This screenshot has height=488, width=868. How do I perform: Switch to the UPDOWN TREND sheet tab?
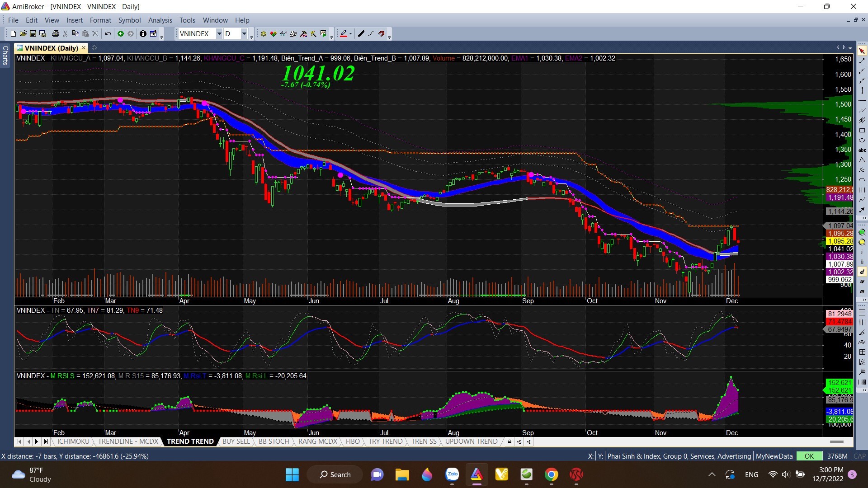point(471,442)
